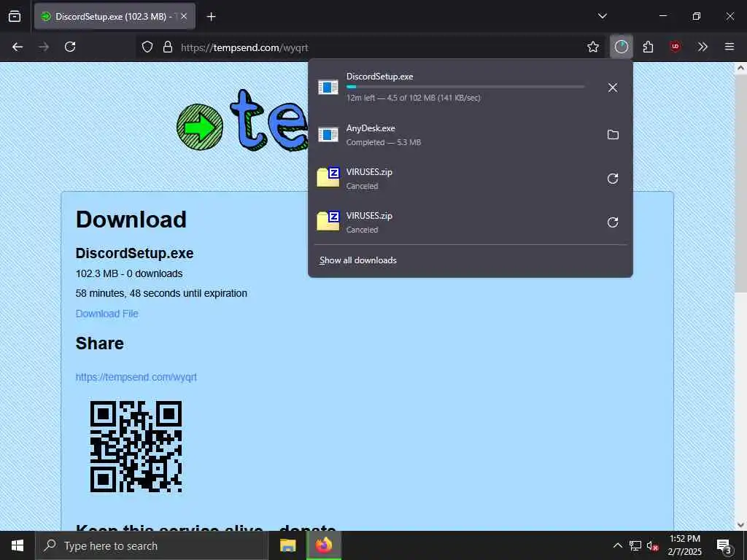
Task: Click the forward navigation arrow
Action: (44, 47)
